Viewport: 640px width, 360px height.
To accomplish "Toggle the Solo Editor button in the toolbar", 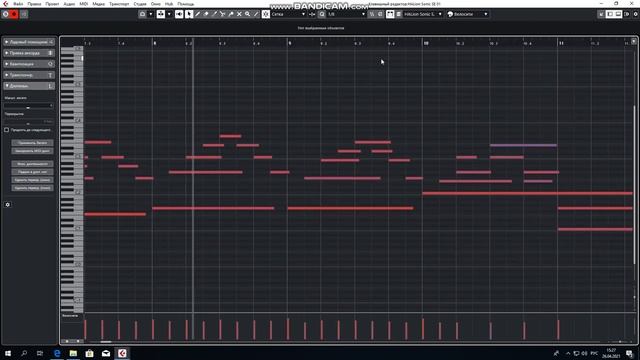I will point(5,14).
